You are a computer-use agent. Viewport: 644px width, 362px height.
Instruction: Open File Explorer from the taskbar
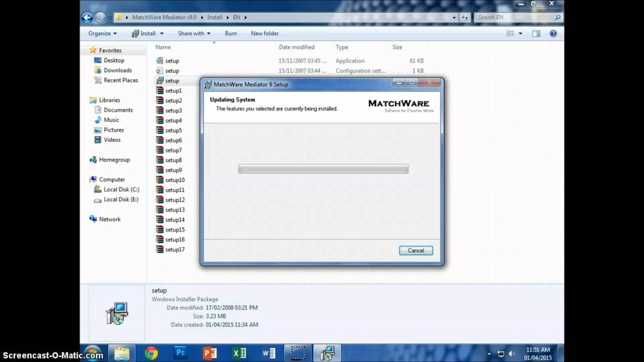tap(122, 353)
